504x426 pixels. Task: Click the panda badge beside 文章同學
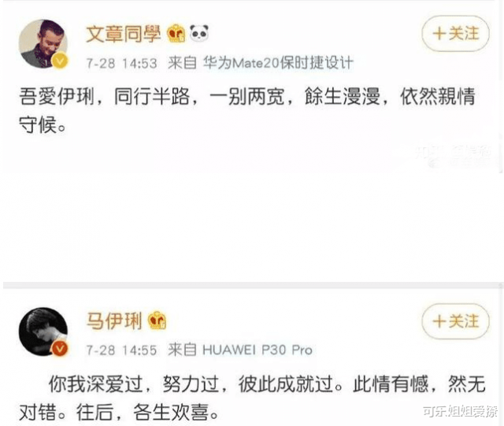pos(199,33)
